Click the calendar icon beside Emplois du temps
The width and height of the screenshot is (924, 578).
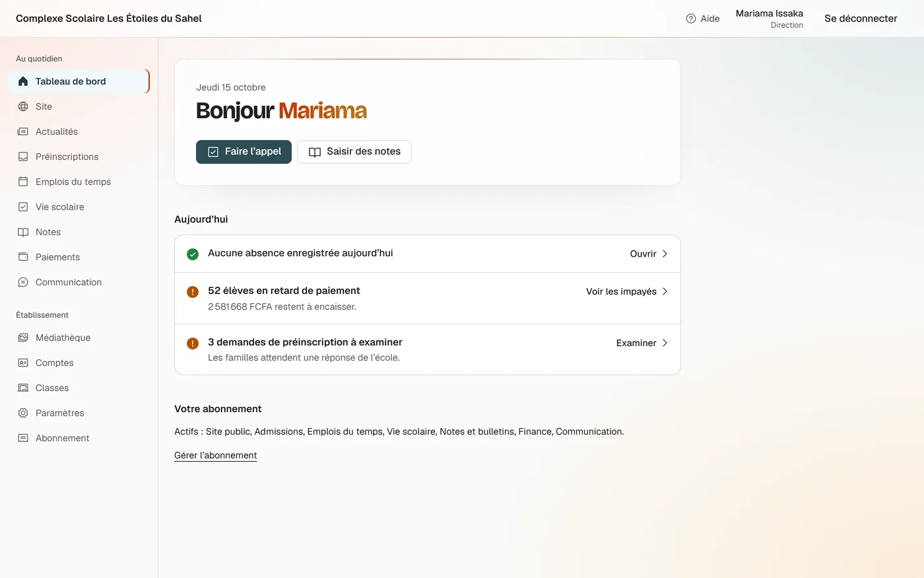click(x=23, y=182)
